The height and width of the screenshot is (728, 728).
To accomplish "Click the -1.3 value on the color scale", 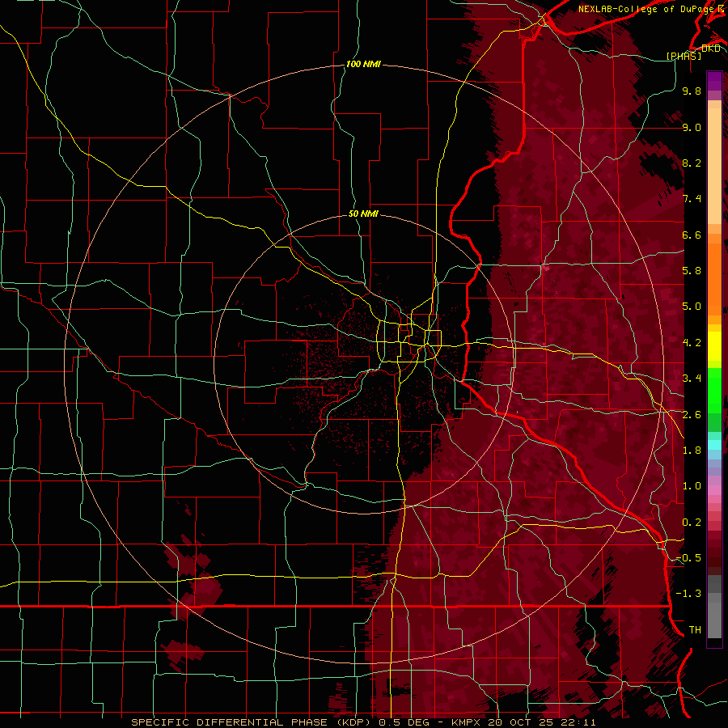I will (688, 594).
